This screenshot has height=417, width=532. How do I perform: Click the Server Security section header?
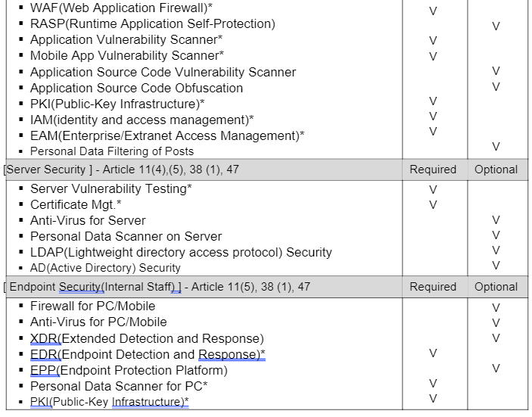[x=121, y=170]
